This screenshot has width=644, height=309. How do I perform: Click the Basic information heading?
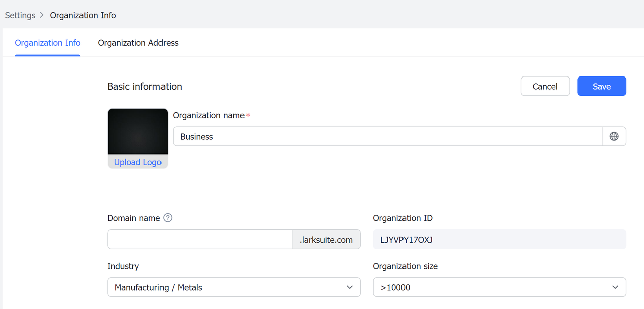(x=145, y=87)
